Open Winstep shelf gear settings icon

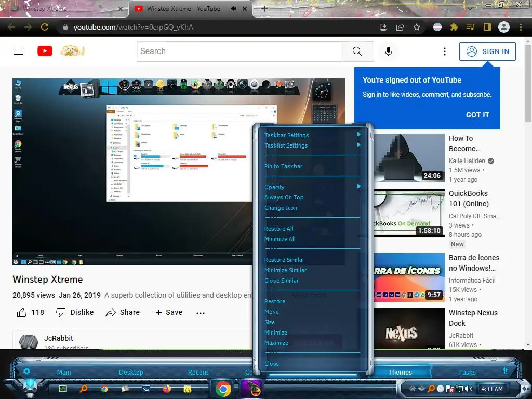pyautogui.click(x=26, y=371)
